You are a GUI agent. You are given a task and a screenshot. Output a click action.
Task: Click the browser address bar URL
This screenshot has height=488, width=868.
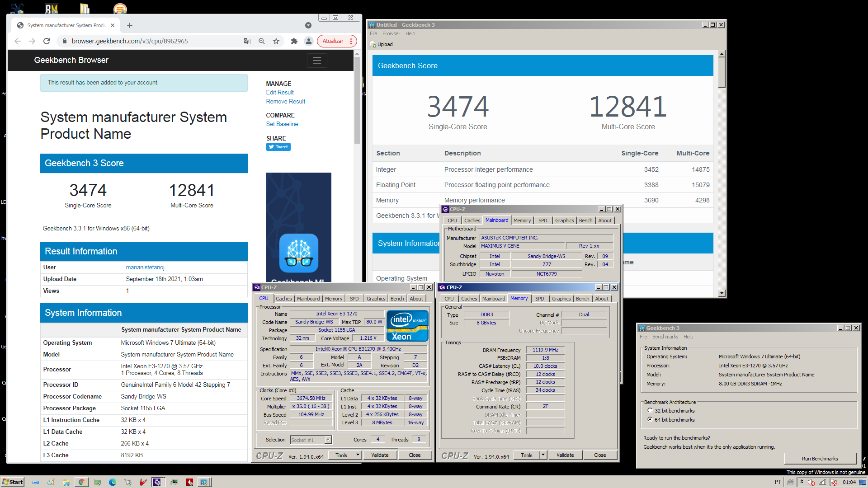[130, 41]
